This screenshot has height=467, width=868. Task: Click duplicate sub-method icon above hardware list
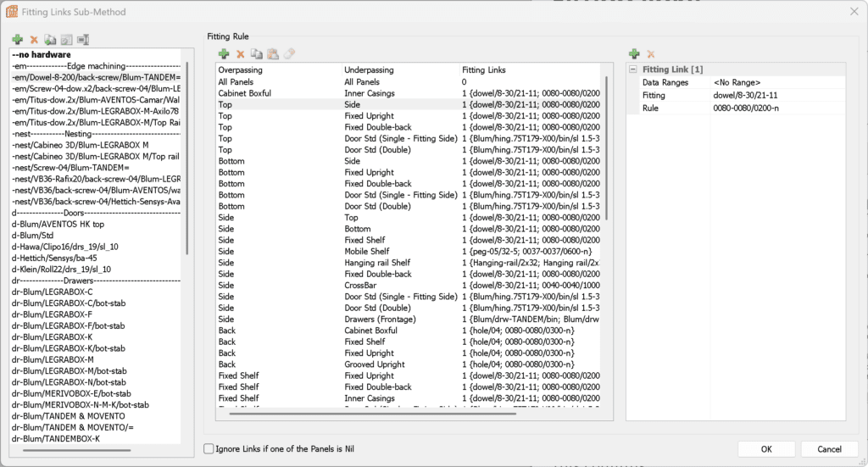click(50, 39)
